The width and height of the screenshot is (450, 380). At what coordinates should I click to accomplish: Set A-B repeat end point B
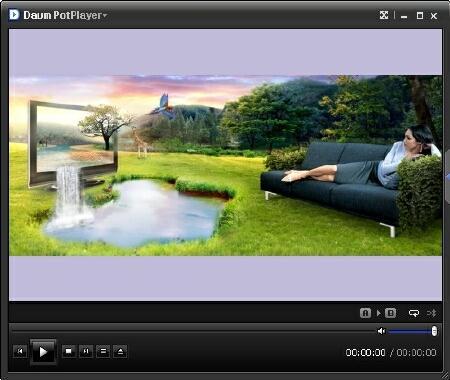click(x=390, y=313)
